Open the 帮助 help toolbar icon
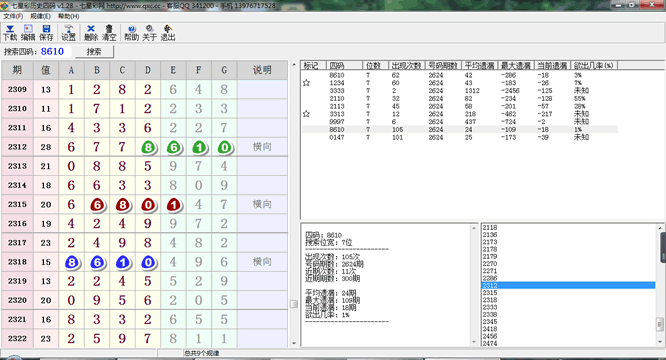This screenshot has height=360, width=666. [131, 33]
